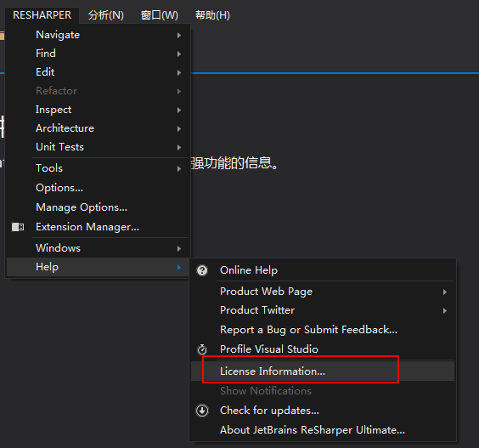This screenshot has width=479, height=448.
Task: Open the Inspect submenu entry
Action: [x=98, y=110]
